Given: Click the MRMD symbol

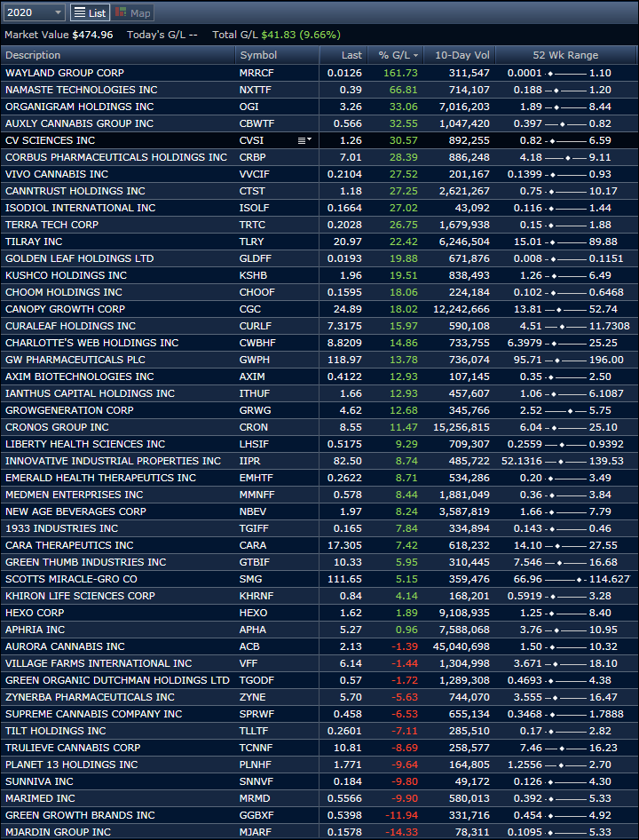Looking at the screenshot, I should pos(255,799).
